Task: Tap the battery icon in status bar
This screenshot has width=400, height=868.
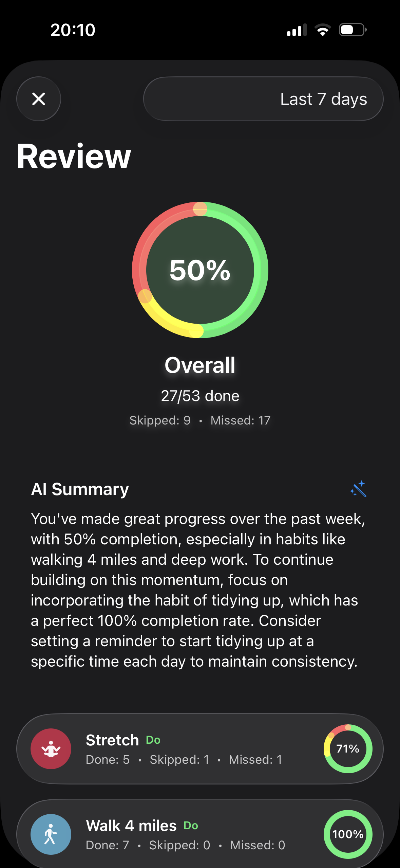Action: [x=353, y=30]
